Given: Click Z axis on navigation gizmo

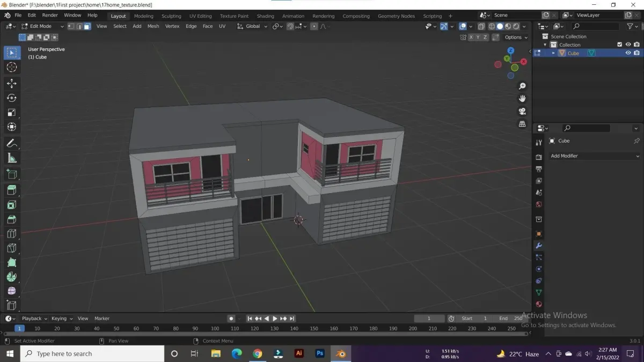Looking at the screenshot, I should (511, 50).
